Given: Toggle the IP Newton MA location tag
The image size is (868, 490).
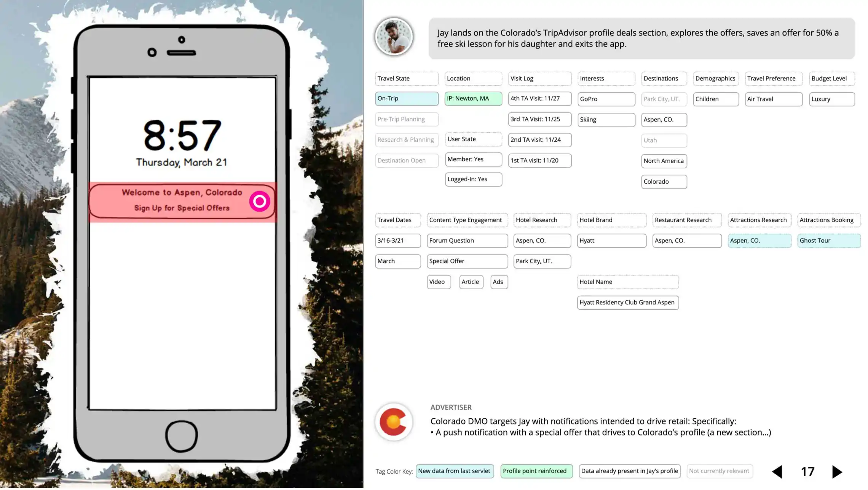Looking at the screenshot, I should click(x=473, y=98).
